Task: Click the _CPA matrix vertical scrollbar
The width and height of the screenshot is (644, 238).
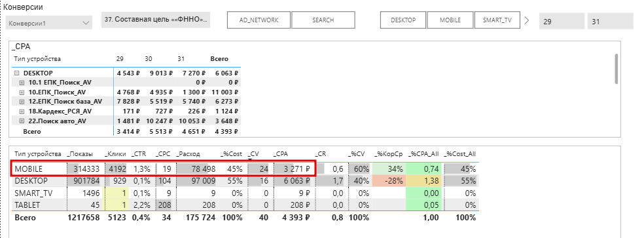Action: pyautogui.click(x=616, y=68)
